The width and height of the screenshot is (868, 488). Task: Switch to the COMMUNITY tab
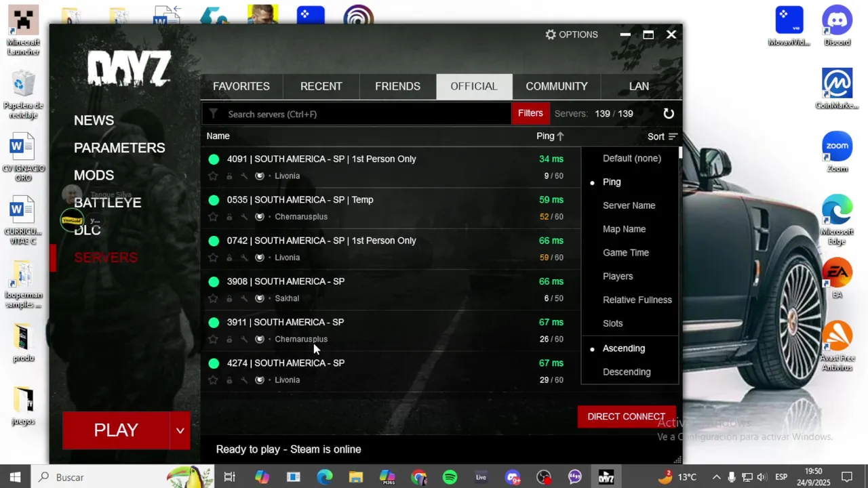coord(557,87)
